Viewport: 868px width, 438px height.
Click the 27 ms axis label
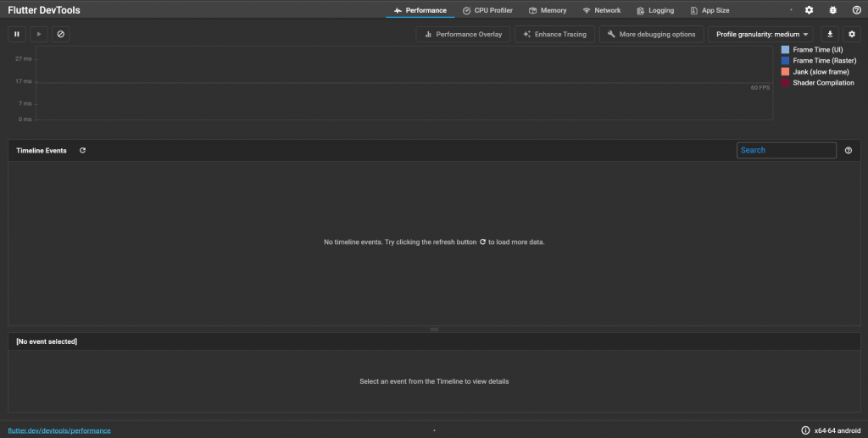(x=23, y=58)
